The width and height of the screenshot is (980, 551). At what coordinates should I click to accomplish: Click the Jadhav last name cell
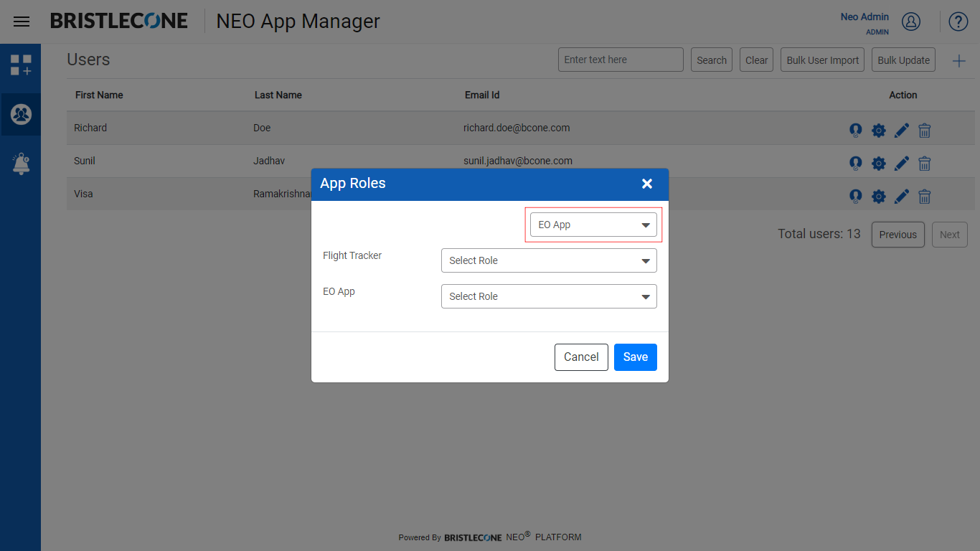[x=269, y=161]
